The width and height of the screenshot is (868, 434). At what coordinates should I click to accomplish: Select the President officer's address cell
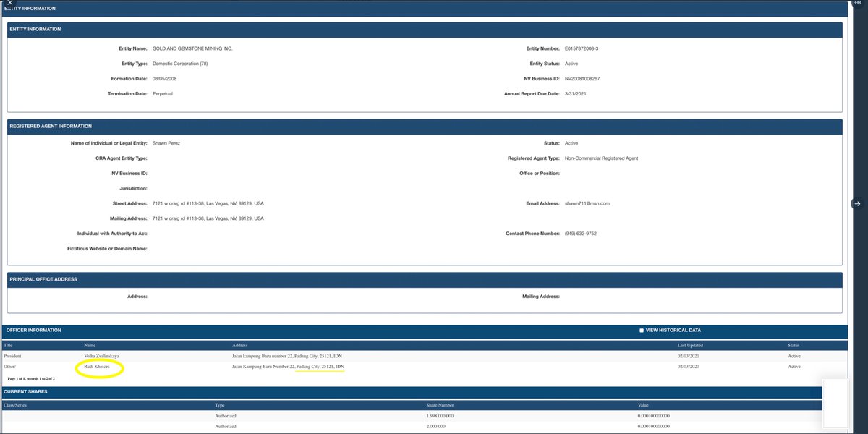pyautogui.click(x=288, y=356)
